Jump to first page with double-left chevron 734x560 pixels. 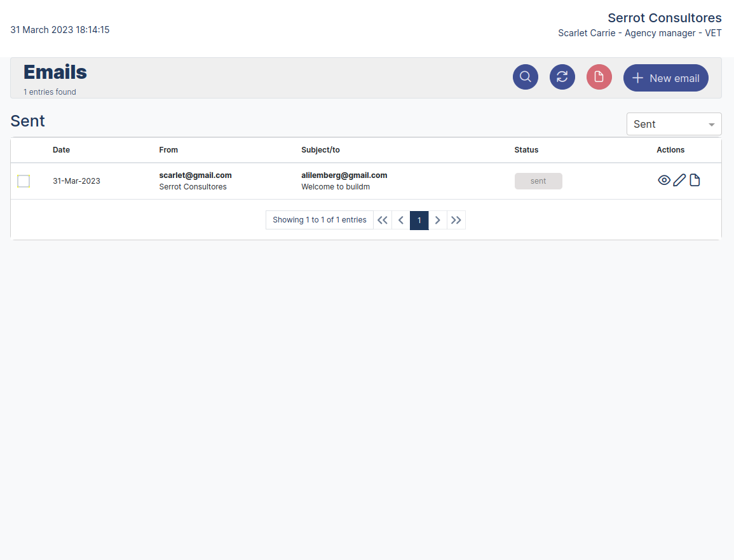[382, 220]
